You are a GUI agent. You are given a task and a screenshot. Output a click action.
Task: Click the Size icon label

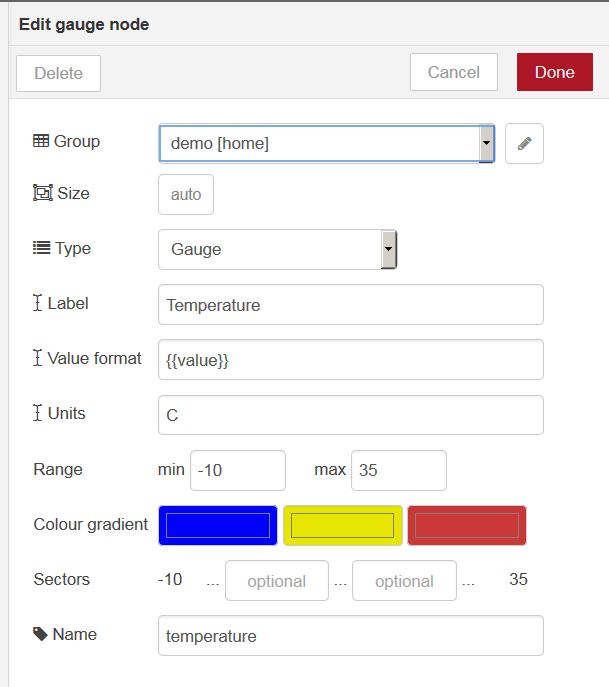pyautogui.click(x=42, y=193)
